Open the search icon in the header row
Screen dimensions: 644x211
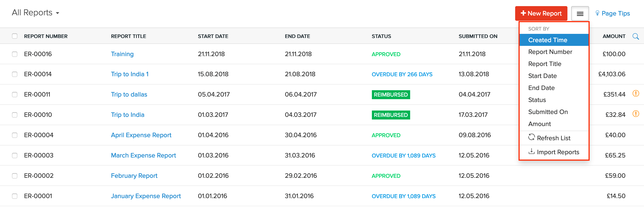tap(636, 36)
